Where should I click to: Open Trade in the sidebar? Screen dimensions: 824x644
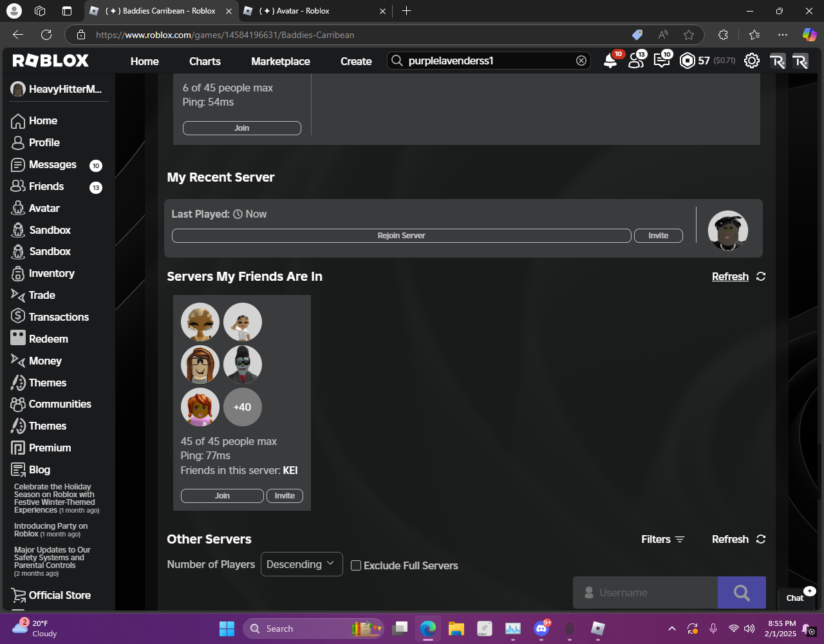click(33, 296)
